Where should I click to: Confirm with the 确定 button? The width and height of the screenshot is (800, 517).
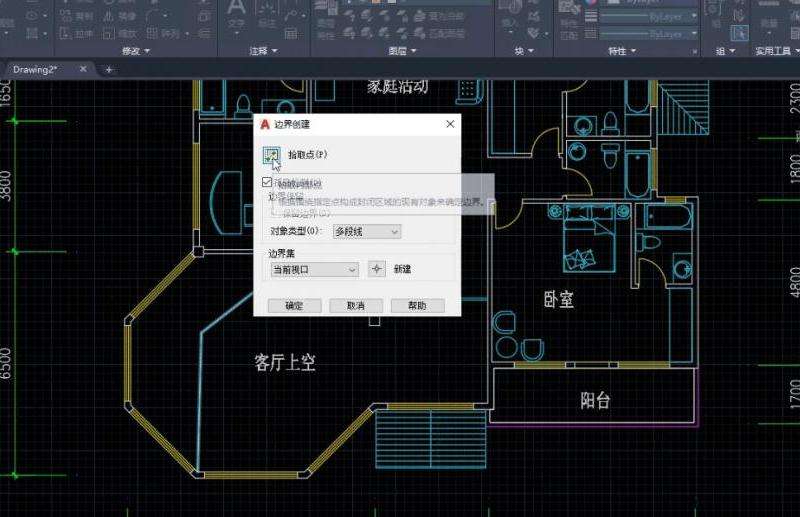click(x=294, y=306)
